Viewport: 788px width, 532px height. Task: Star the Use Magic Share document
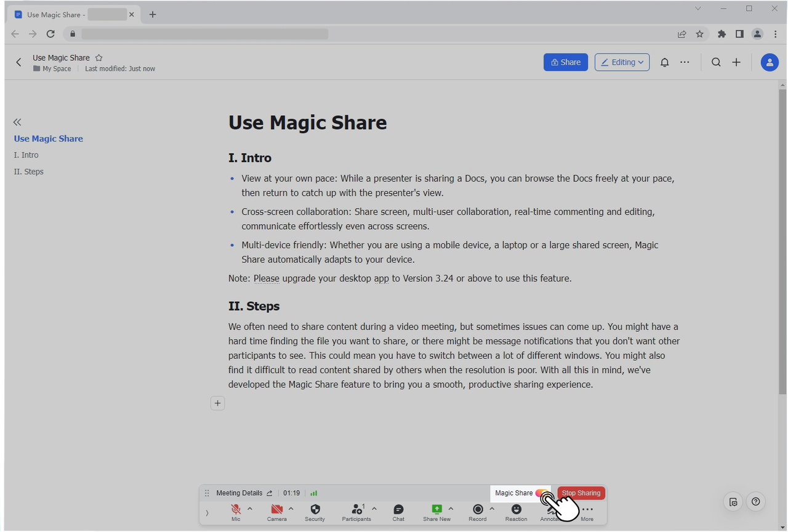click(x=98, y=58)
